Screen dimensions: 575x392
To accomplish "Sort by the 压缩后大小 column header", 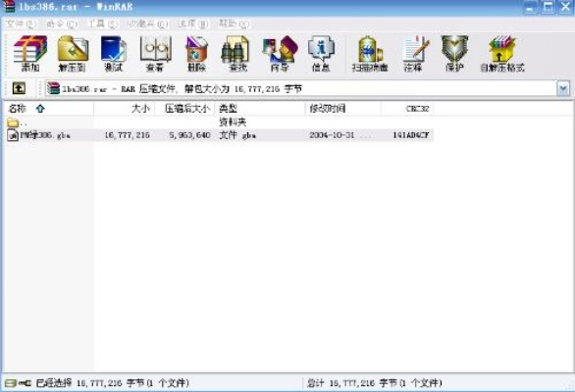I will coord(185,109).
